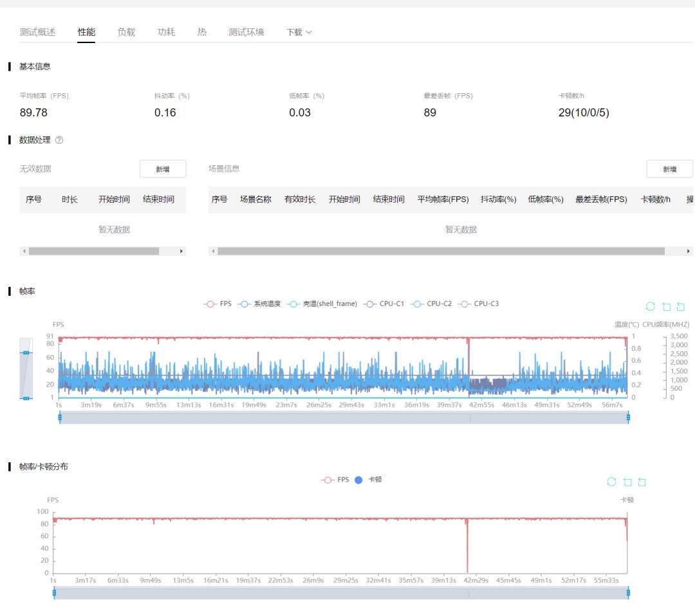Expand the 下载 dropdown menu
Viewport: 695px width, 616px height.
pos(299,32)
